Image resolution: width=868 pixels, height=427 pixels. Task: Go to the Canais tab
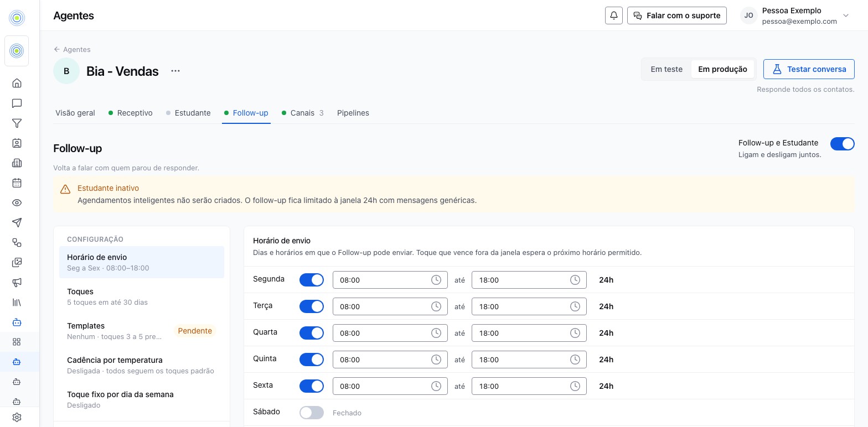coord(303,113)
